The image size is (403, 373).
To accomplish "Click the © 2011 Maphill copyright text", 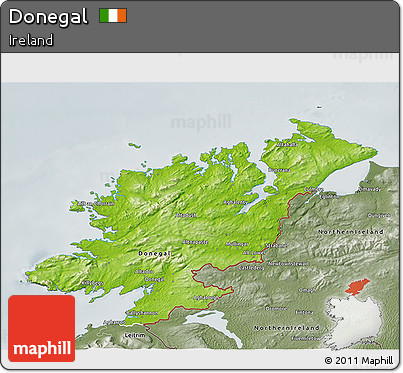I will (x=359, y=361).
